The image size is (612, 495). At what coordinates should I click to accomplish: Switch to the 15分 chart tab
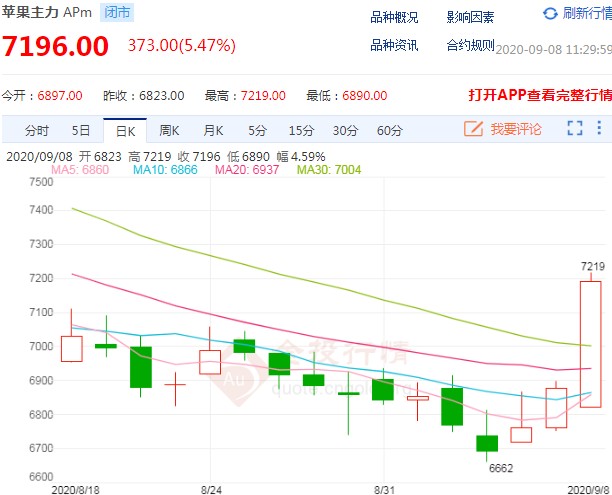pyautogui.click(x=301, y=130)
